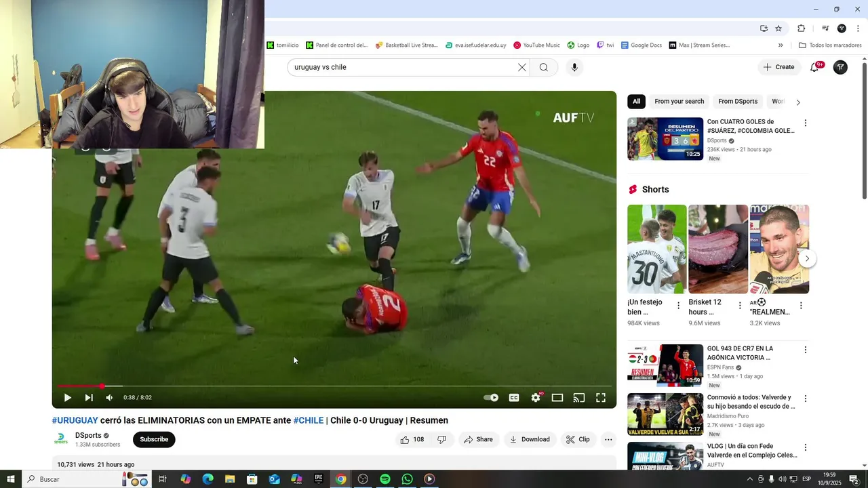Download the video
868x488 pixels.
pyautogui.click(x=530, y=439)
